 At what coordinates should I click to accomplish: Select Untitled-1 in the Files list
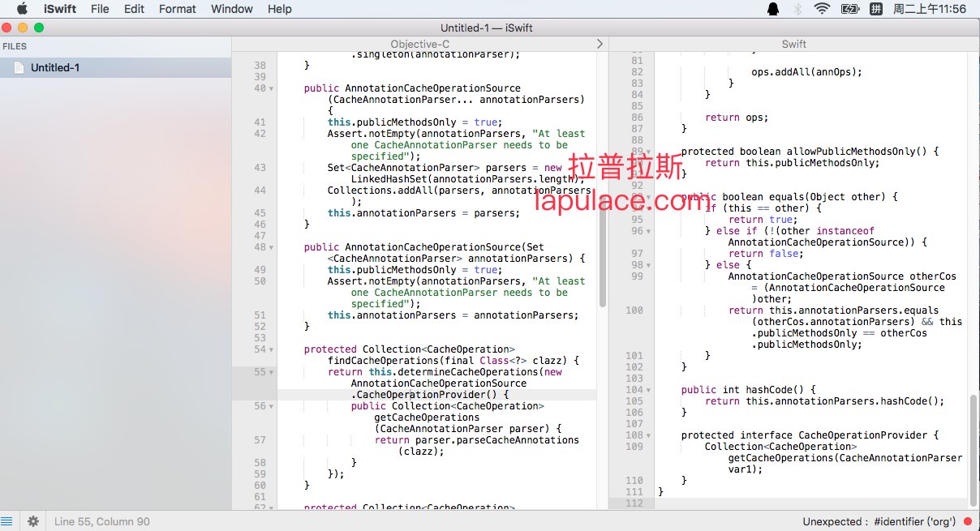coord(55,68)
